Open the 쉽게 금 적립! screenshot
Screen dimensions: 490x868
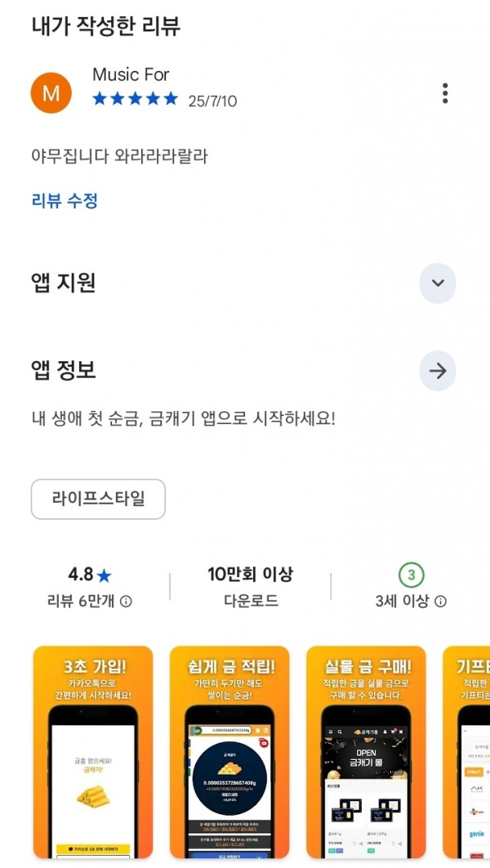[229, 752]
